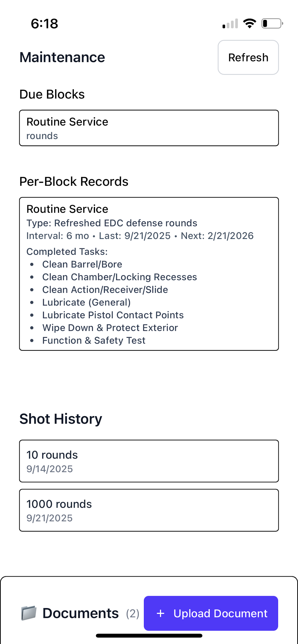This screenshot has height=644, width=298.
Task: Tap the Maintenance page title
Action: pyautogui.click(x=62, y=57)
